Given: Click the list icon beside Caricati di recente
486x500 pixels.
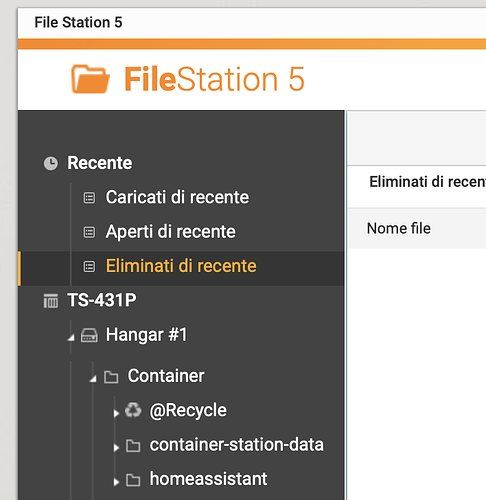Looking at the screenshot, I should click(89, 198).
